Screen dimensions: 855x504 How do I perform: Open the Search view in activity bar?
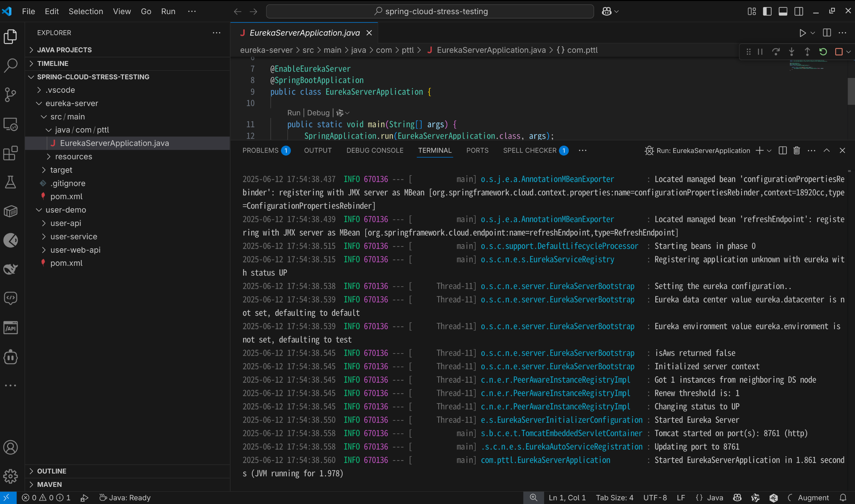click(x=10, y=65)
